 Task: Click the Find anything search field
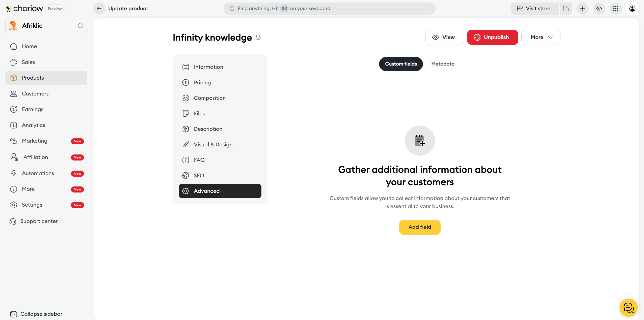pos(329,9)
